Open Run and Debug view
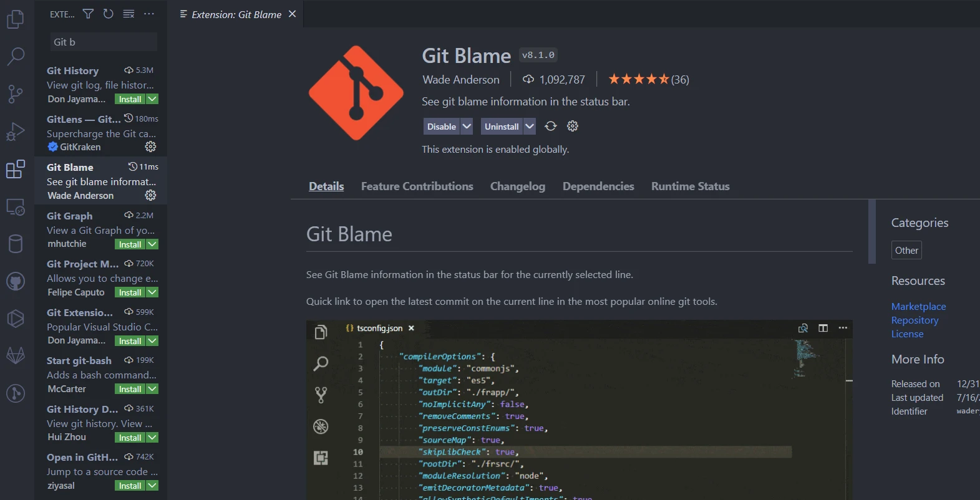The image size is (980, 500). [16, 132]
